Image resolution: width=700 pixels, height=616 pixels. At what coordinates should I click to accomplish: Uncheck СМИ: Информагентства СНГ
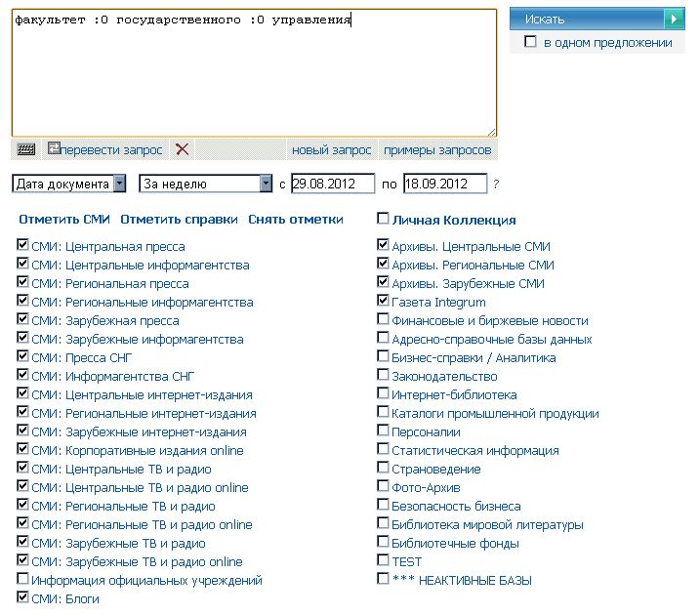coord(22,375)
